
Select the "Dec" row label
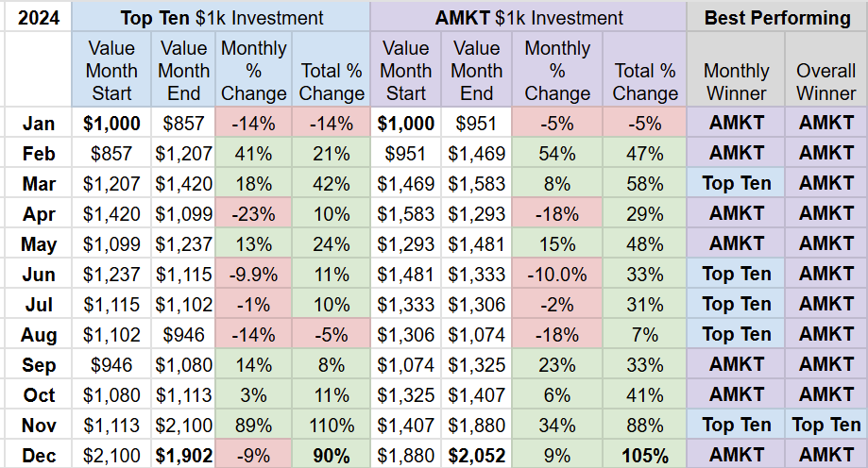point(39,456)
